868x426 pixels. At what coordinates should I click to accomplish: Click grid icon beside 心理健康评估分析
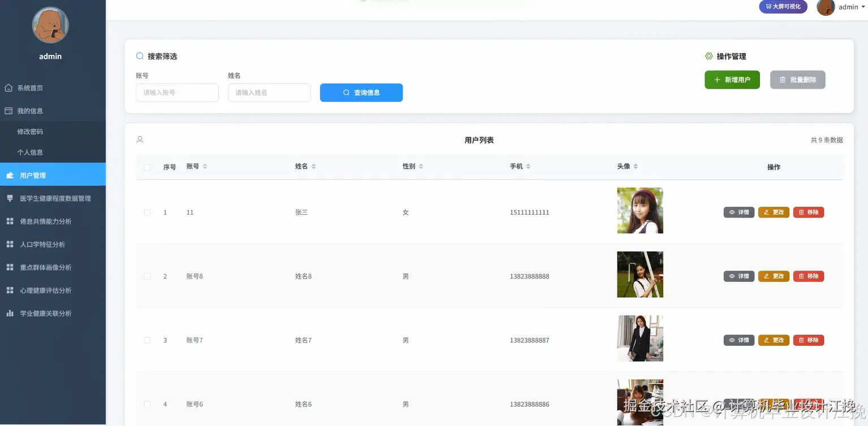(x=10, y=290)
